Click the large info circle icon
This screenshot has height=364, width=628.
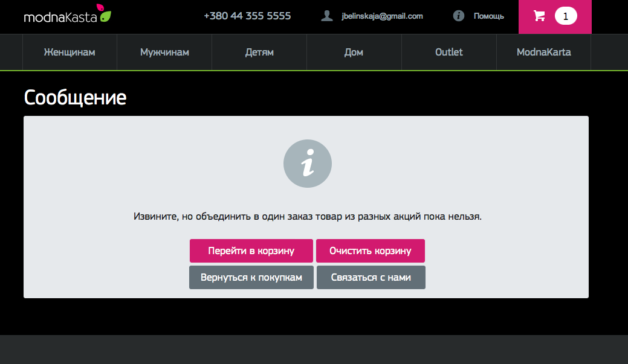click(x=308, y=164)
